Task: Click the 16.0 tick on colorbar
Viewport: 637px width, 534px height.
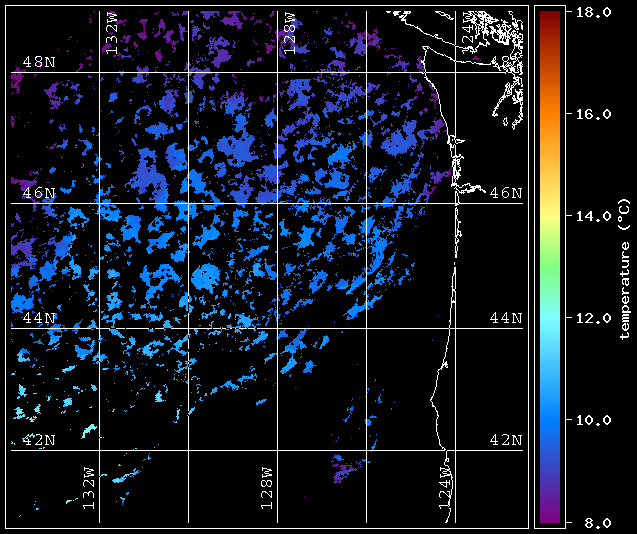Action: coord(594,114)
